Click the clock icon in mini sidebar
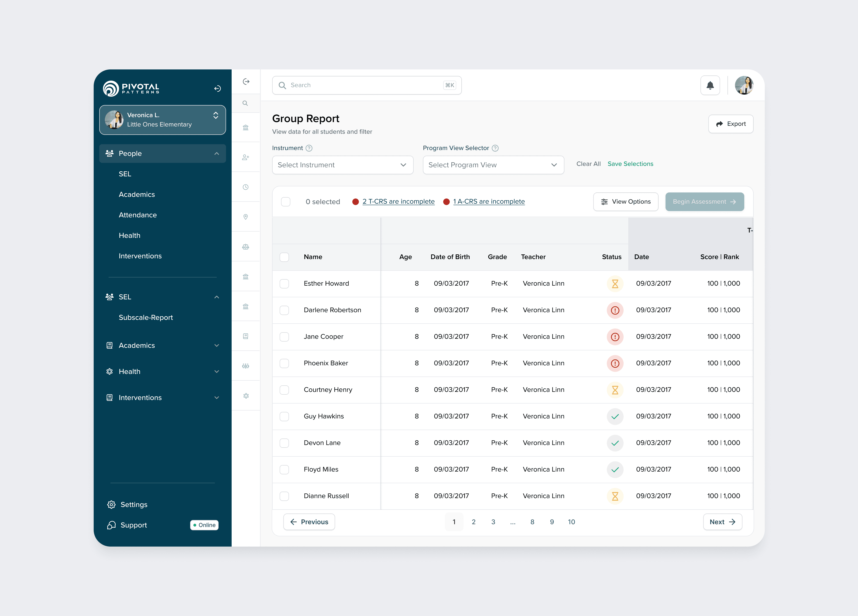Screen dimensions: 858x616 (246, 187)
